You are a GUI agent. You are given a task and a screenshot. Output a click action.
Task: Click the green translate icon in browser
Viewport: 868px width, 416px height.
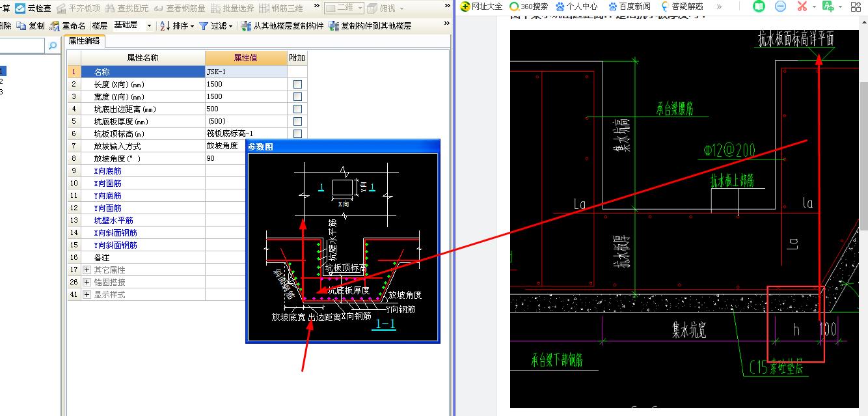tap(828, 7)
